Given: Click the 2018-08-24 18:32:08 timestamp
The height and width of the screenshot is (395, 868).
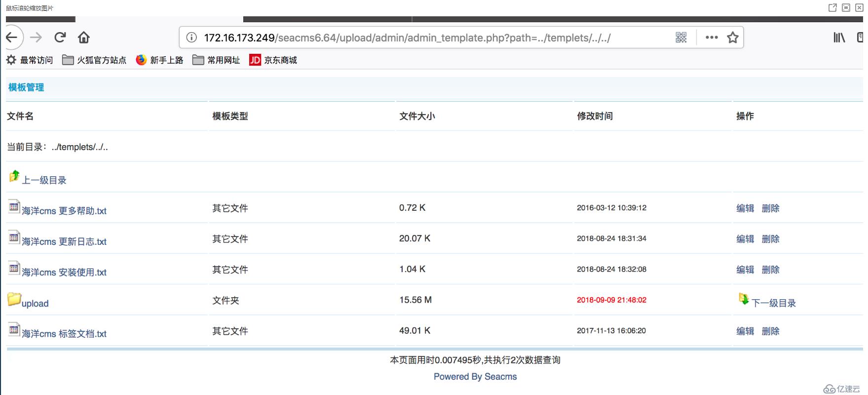Looking at the screenshot, I should pyautogui.click(x=611, y=269).
